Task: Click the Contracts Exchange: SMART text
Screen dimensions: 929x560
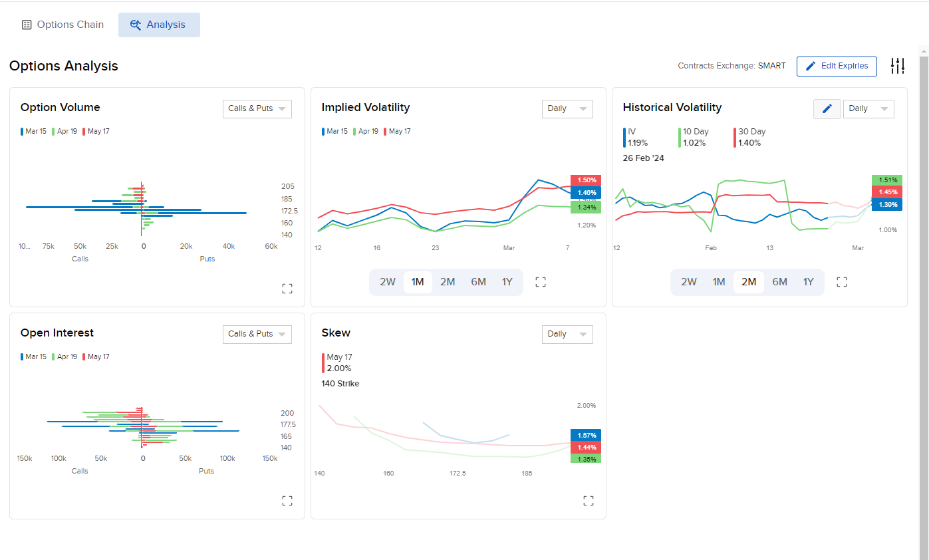Action: [x=731, y=66]
